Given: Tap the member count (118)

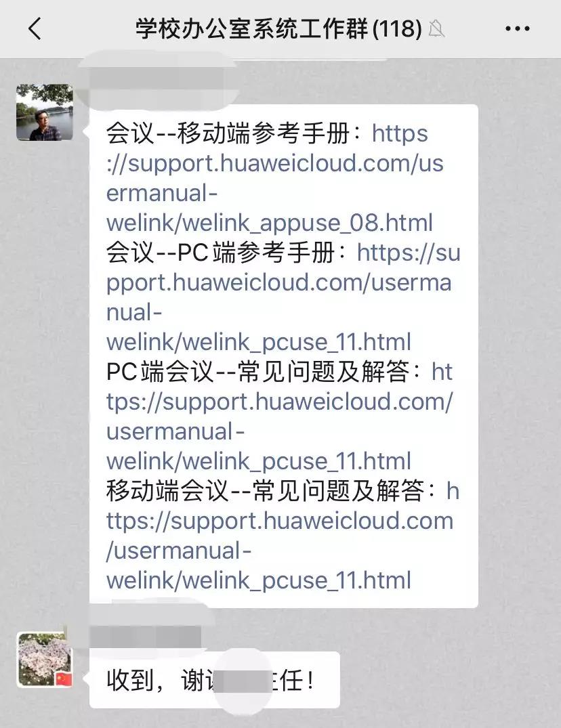Looking at the screenshot, I should [x=397, y=29].
